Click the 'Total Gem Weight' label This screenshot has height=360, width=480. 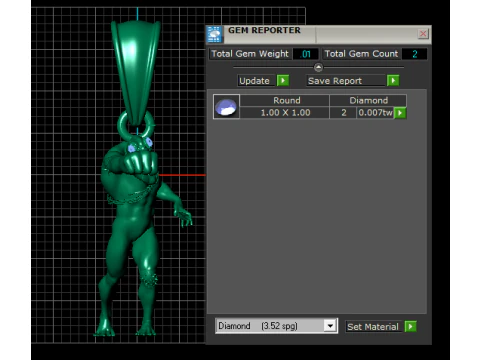tap(250, 54)
